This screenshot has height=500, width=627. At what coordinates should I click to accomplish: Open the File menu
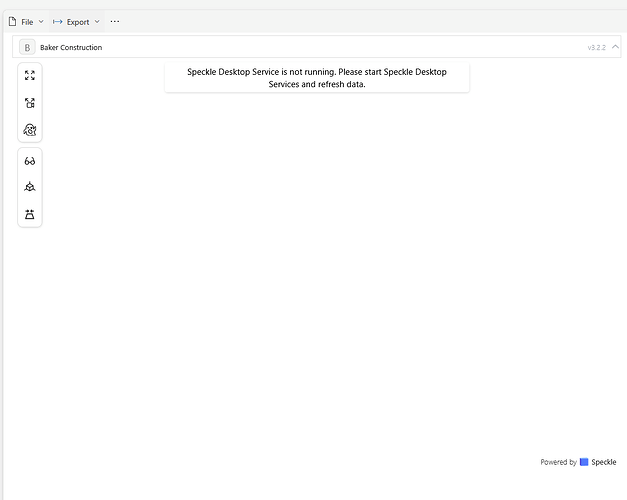tap(26, 22)
